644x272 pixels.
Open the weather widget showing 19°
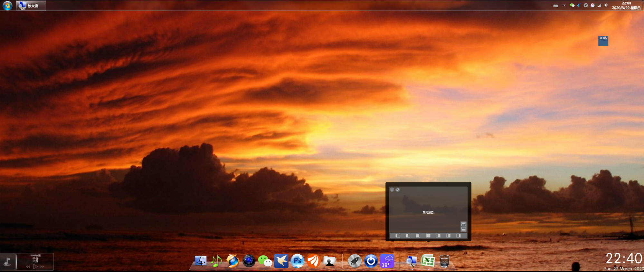[x=387, y=261]
